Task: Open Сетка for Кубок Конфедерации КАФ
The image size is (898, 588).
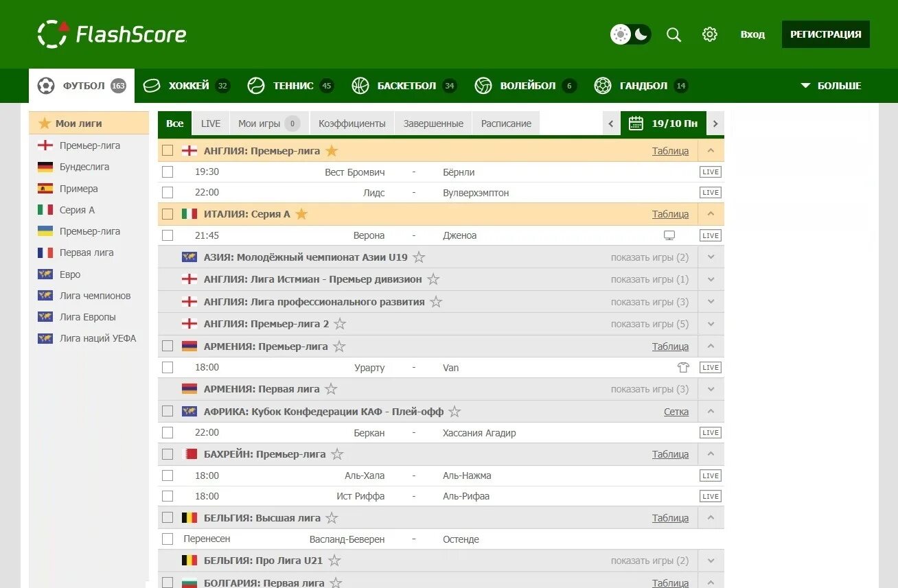Action: coord(676,412)
